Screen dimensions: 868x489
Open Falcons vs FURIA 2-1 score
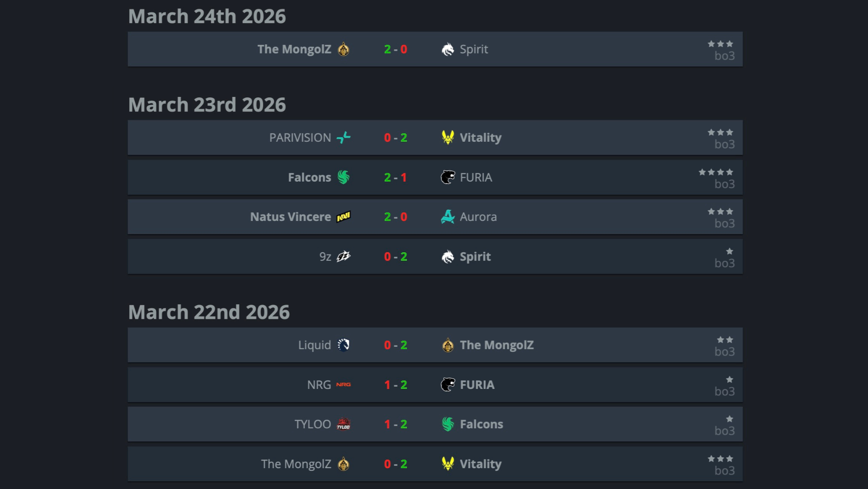tap(395, 177)
